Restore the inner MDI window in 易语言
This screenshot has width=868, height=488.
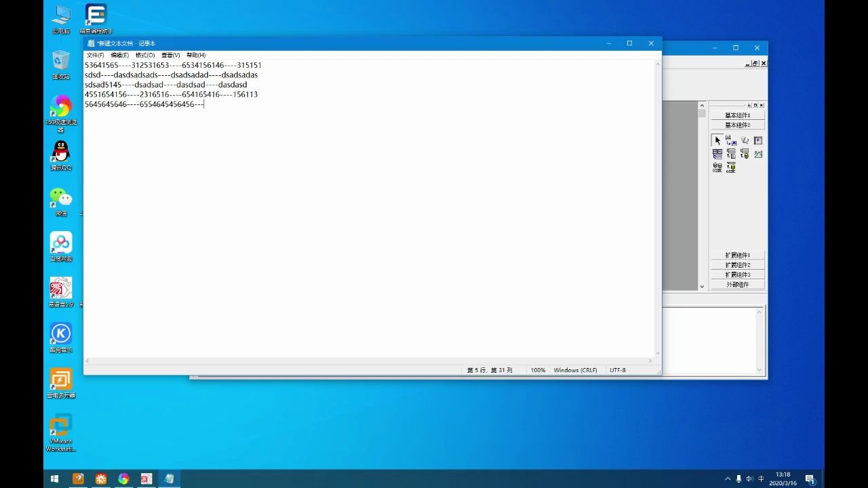pyautogui.click(x=755, y=63)
